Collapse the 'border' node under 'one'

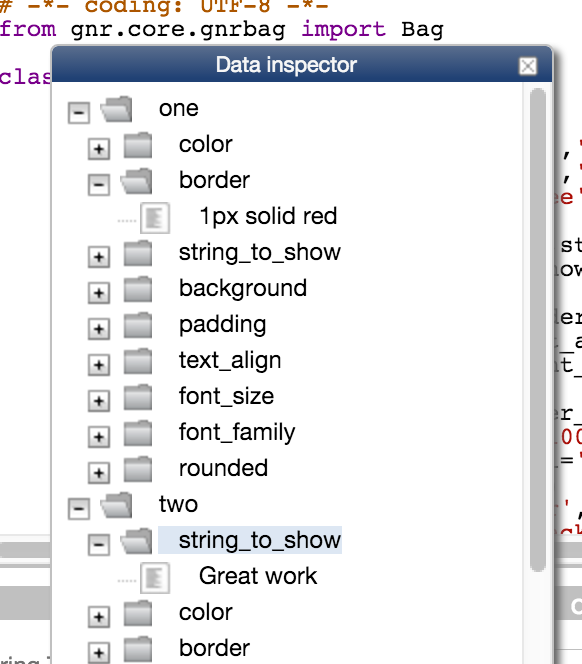click(x=99, y=185)
